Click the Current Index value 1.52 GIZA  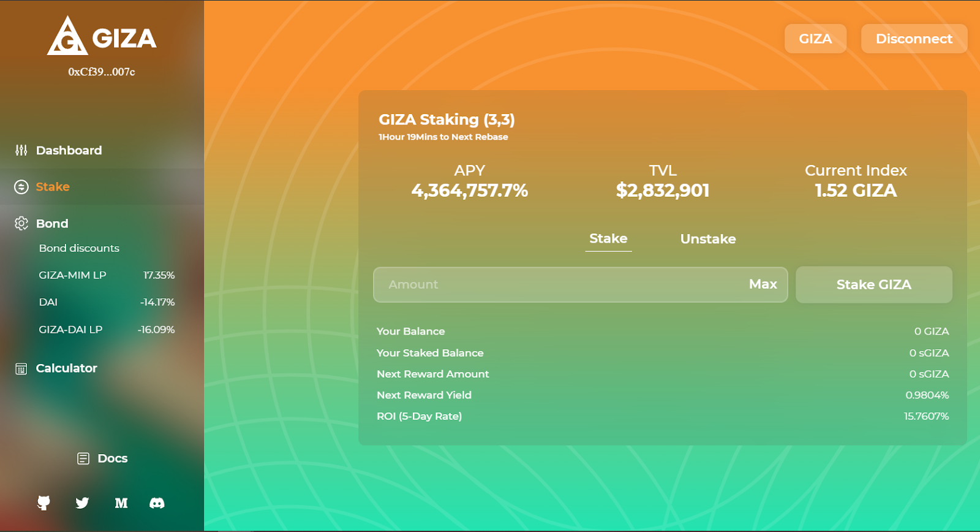[x=856, y=191]
